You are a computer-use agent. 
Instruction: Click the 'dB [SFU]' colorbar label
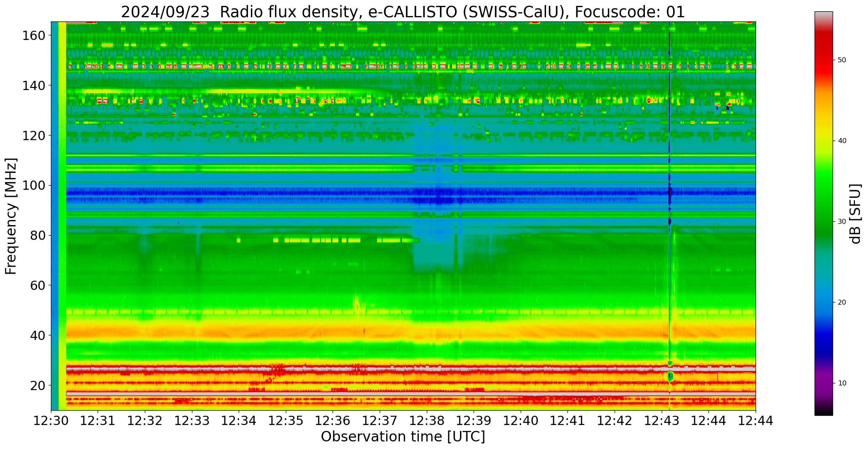coord(855,214)
